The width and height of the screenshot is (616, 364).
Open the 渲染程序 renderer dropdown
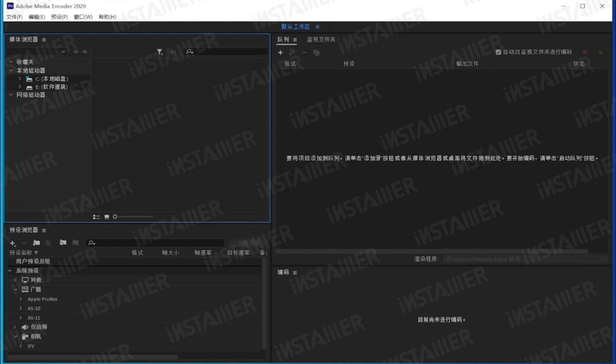pyautogui.click(x=526, y=259)
